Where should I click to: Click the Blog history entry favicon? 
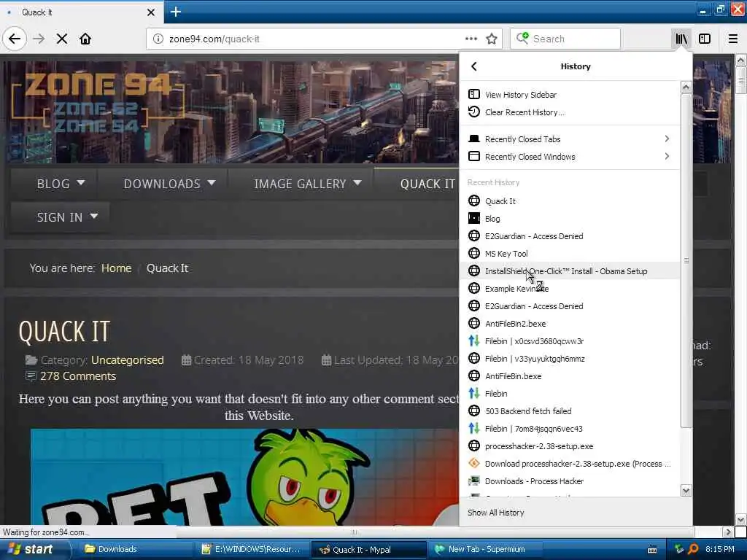pyautogui.click(x=473, y=218)
